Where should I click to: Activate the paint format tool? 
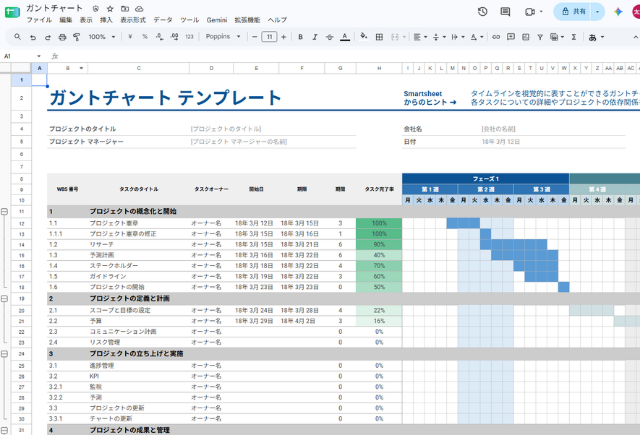pos(76,37)
